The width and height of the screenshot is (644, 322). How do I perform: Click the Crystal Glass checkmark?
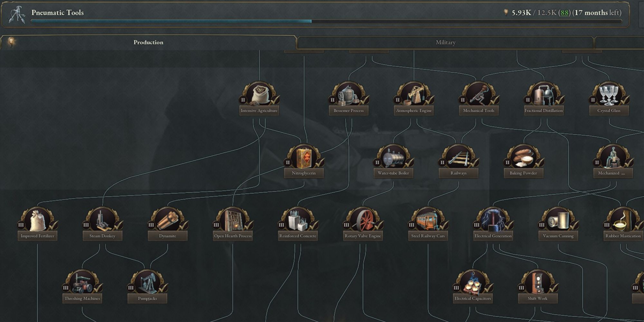pyautogui.click(x=625, y=100)
